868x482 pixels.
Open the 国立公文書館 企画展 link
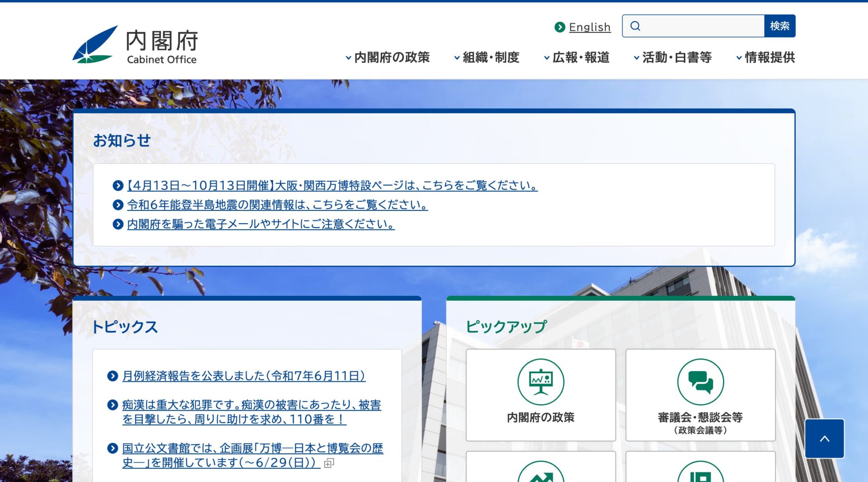253,455
